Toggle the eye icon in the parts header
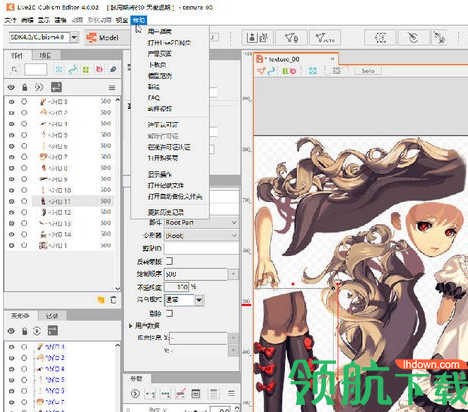468x412 pixels. pyautogui.click(x=11, y=87)
